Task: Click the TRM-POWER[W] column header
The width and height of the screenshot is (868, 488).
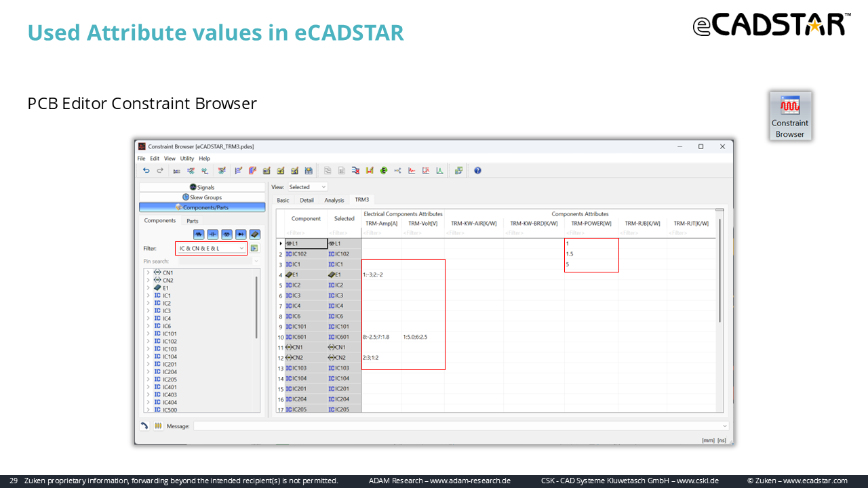Action: point(591,223)
